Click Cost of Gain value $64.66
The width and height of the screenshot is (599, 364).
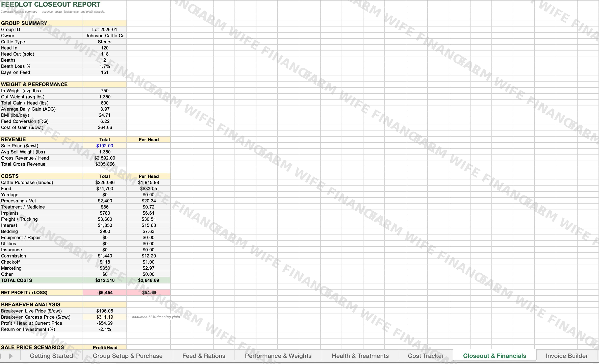pos(105,127)
